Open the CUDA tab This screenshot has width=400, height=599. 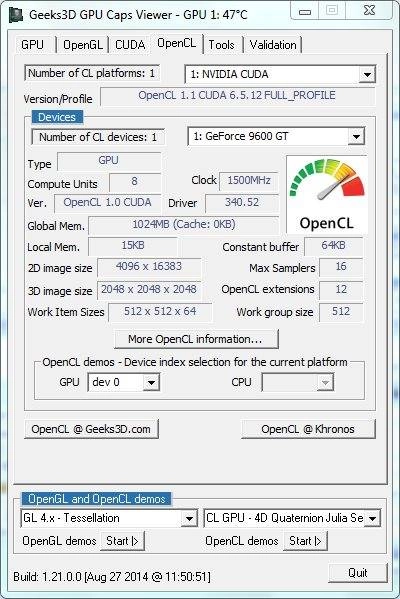pyautogui.click(x=130, y=45)
